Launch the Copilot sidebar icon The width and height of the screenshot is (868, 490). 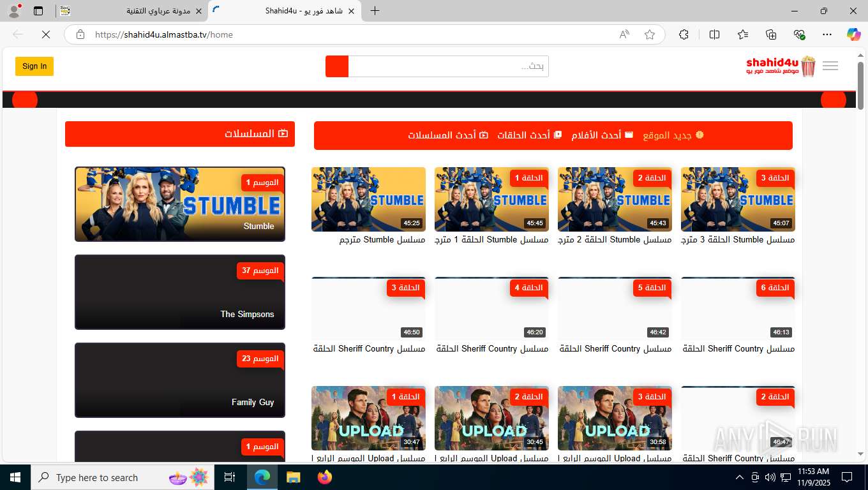click(853, 34)
